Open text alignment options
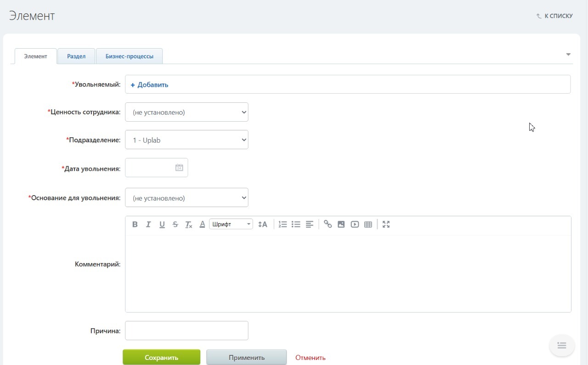Image resolution: width=588 pixels, height=365 pixels. point(310,225)
